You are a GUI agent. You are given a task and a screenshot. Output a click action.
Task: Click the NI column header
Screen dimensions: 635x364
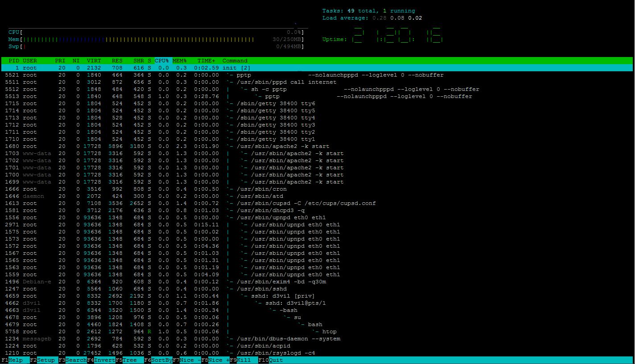coord(76,61)
